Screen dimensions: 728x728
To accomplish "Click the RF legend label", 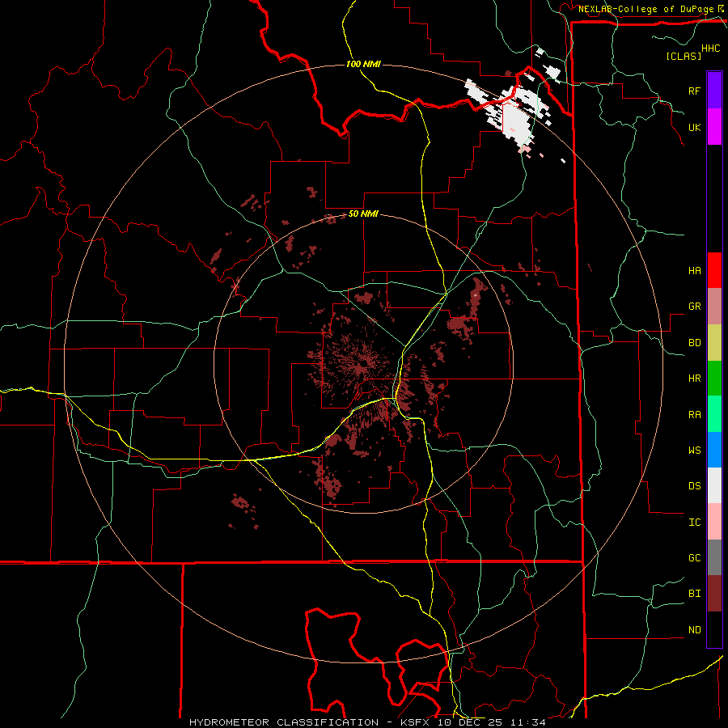I will (695, 91).
